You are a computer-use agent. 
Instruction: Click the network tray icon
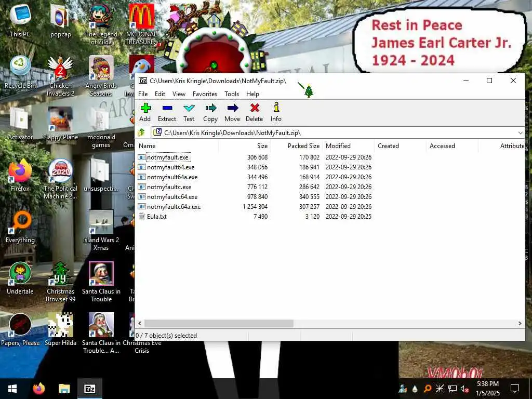pos(452,389)
